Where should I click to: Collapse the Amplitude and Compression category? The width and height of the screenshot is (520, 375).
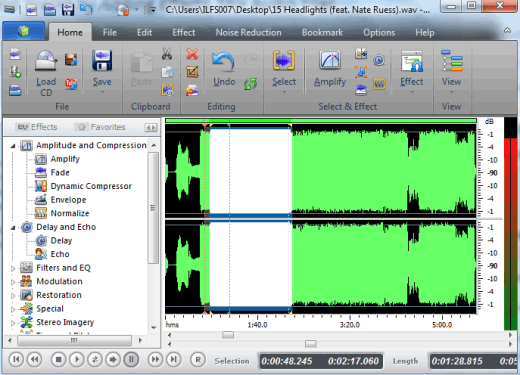(x=13, y=146)
